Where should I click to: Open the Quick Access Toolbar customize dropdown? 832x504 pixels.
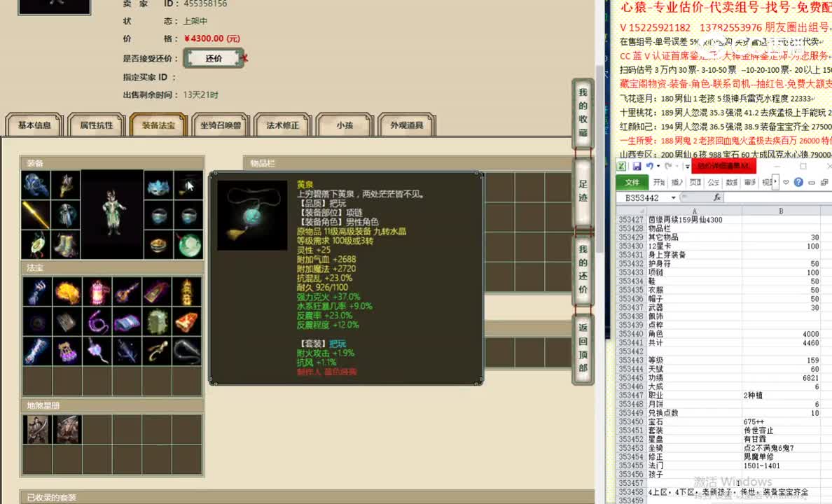point(686,166)
